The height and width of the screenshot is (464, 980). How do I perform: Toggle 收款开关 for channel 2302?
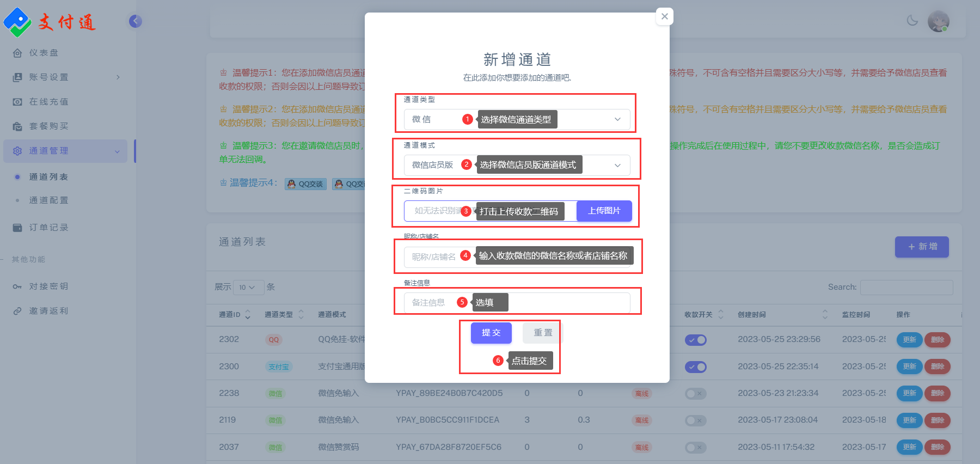pyautogui.click(x=695, y=340)
